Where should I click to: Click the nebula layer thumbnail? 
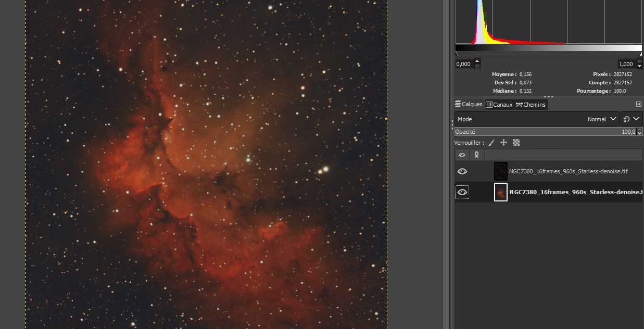pos(500,192)
